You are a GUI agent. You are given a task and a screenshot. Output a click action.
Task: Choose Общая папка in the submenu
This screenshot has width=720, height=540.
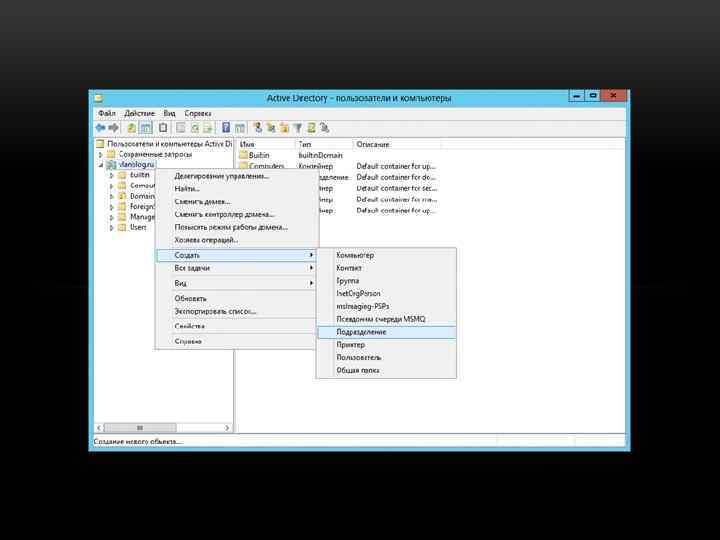pyautogui.click(x=387, y=370)
